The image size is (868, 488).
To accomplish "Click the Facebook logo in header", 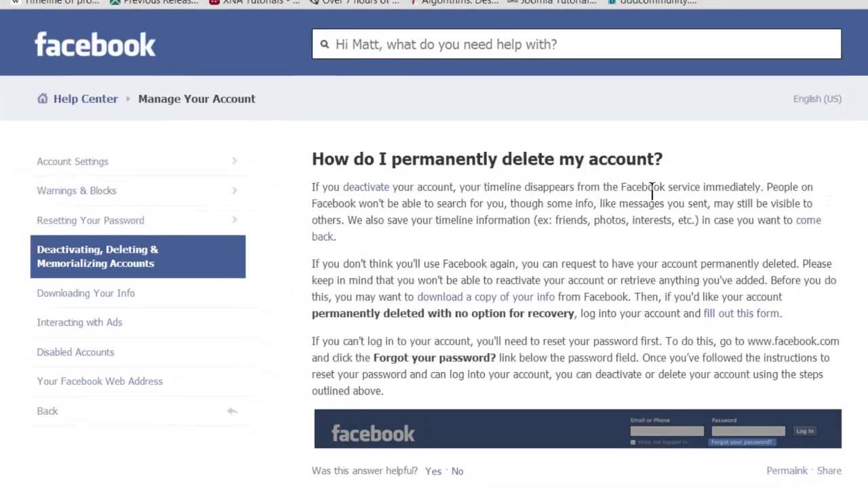I will pyautogui.click(x=95, y=45).
